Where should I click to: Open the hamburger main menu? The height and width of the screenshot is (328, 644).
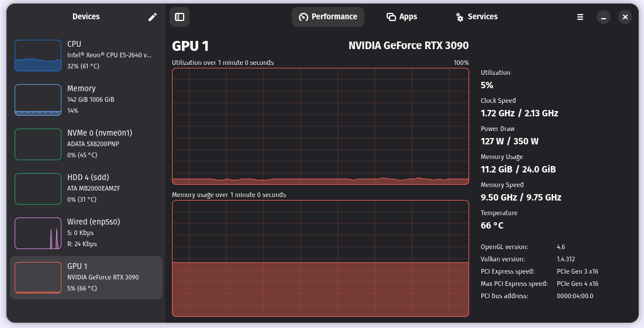point(580,17)
